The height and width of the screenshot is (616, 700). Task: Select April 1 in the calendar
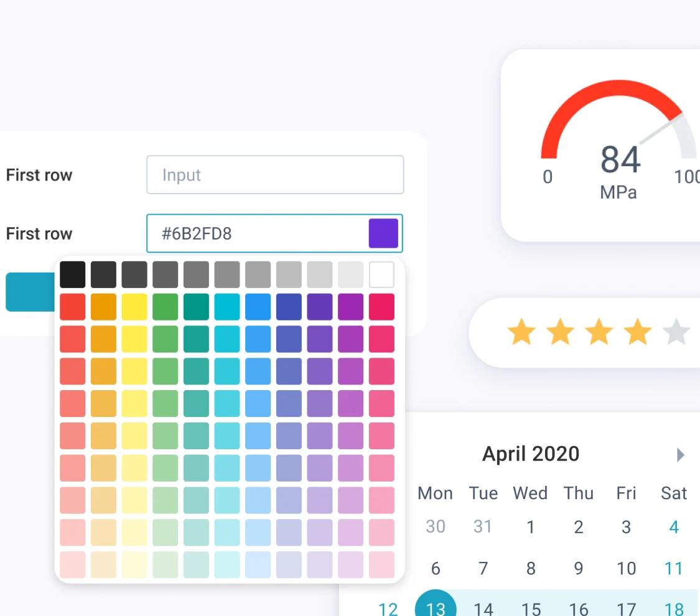[x=530, y=527]
